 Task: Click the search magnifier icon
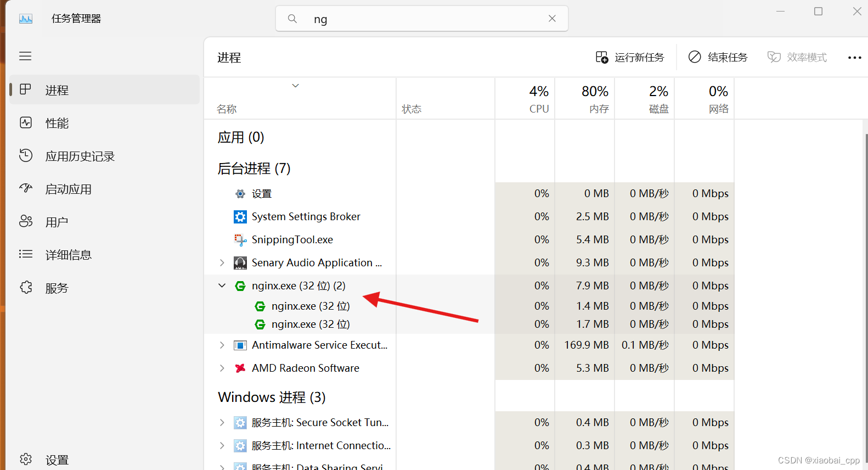pyautogui.click(x=292, y=19)
